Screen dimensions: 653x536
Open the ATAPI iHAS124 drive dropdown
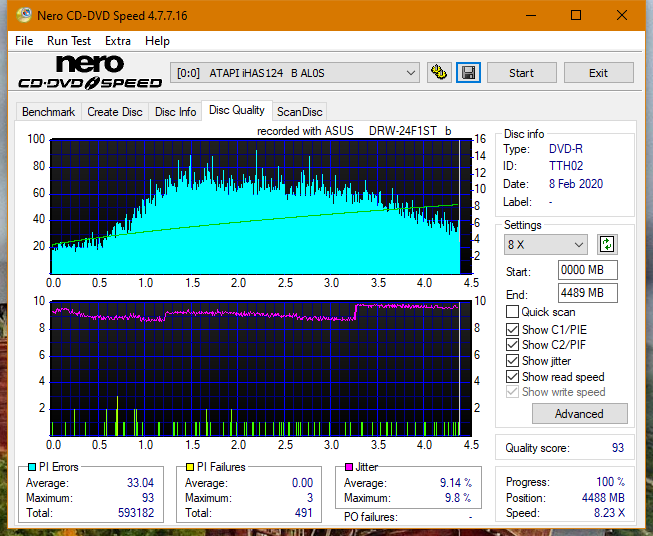pos(295,73)
